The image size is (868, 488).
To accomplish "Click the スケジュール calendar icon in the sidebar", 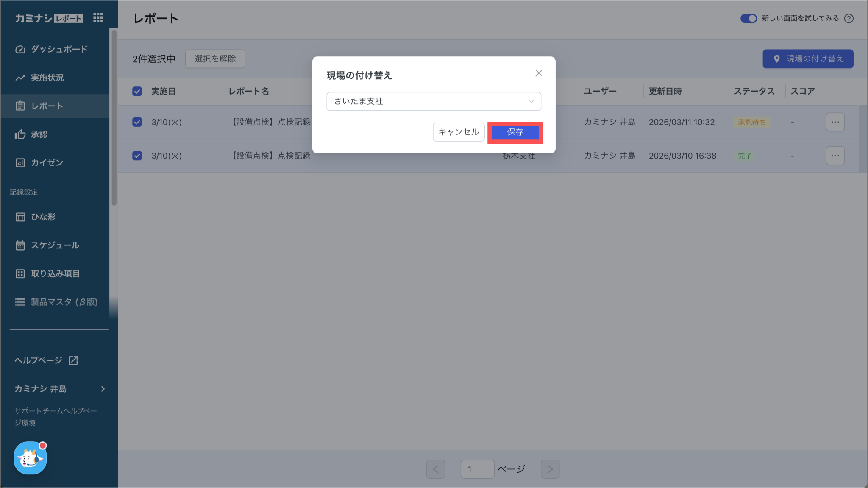I will pyautogui.click(x=20, y=245).
